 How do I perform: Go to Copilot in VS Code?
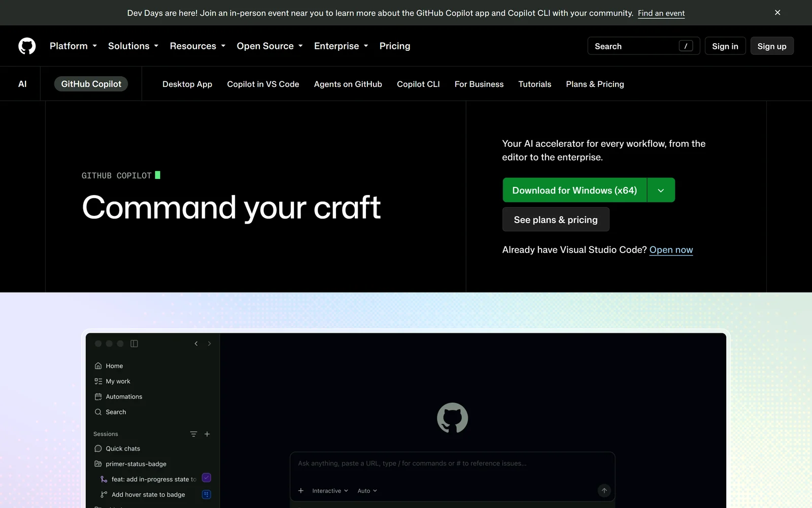click(x=263, y=84)
